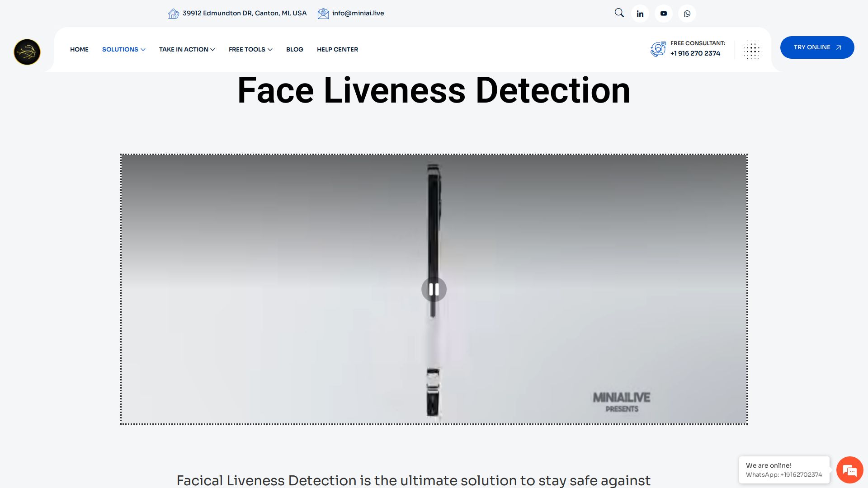
Task: Click the Try Online button
Action: pos(817,47)
